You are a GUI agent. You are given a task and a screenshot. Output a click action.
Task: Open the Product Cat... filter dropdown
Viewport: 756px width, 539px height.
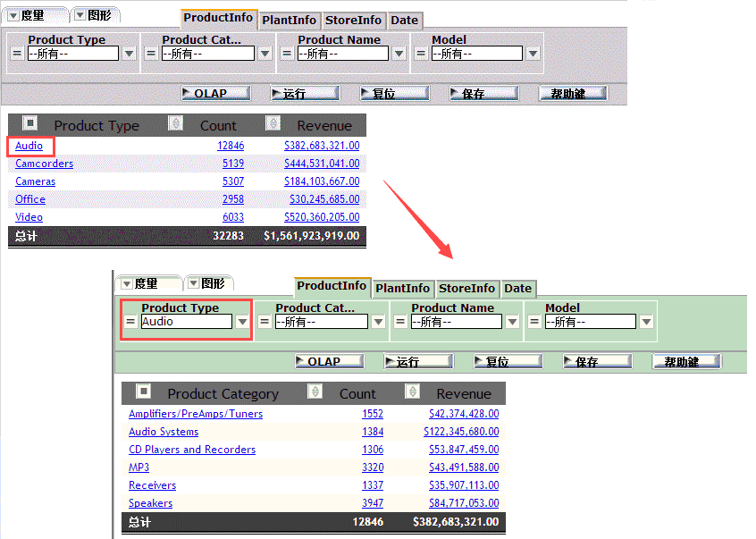265,53
